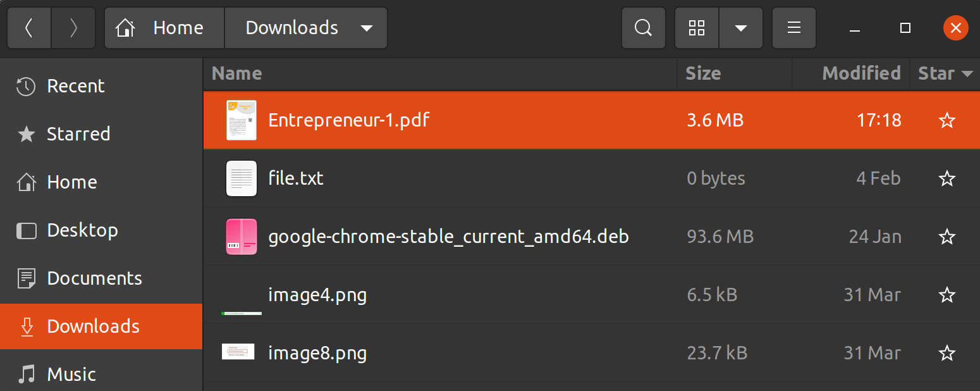Open view options dropdown arrow
The width and height of the screenshot is (980, 391).
(x=741, y=28)
